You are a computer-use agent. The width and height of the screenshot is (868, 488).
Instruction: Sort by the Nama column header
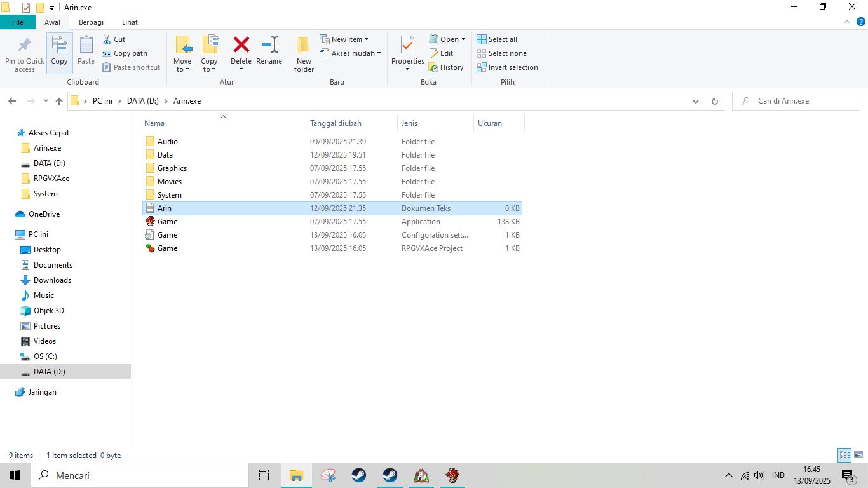[222, 123]
